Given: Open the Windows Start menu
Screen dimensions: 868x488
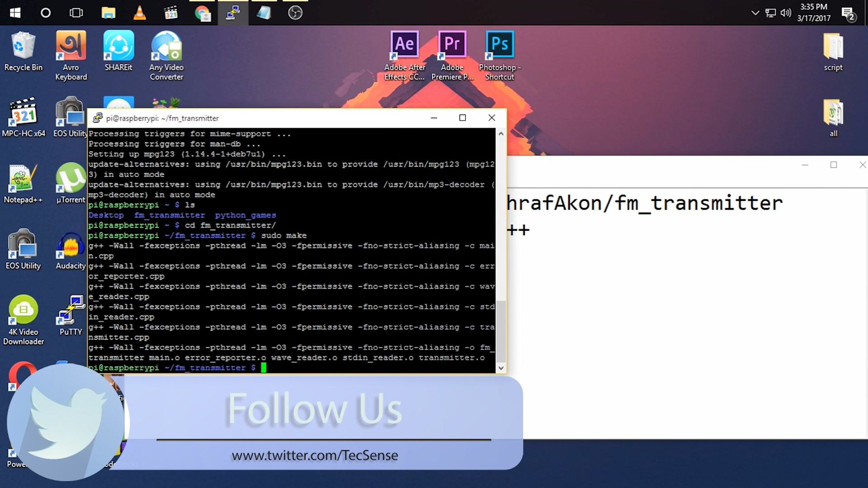Looking at the screenshot, I should pyautogui.click(x=14, y=12).
